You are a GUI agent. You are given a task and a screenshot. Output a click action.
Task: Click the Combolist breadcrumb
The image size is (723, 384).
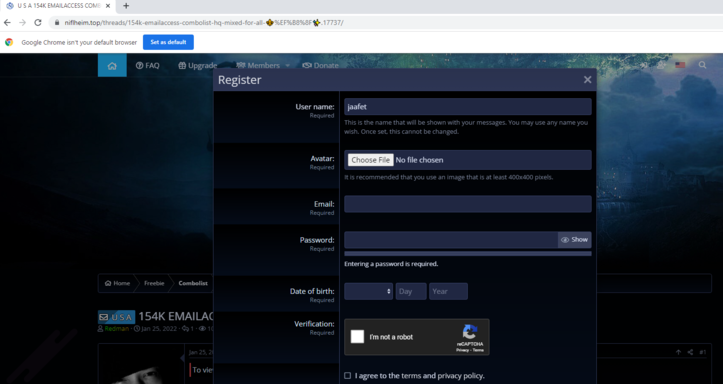[193, 283]
